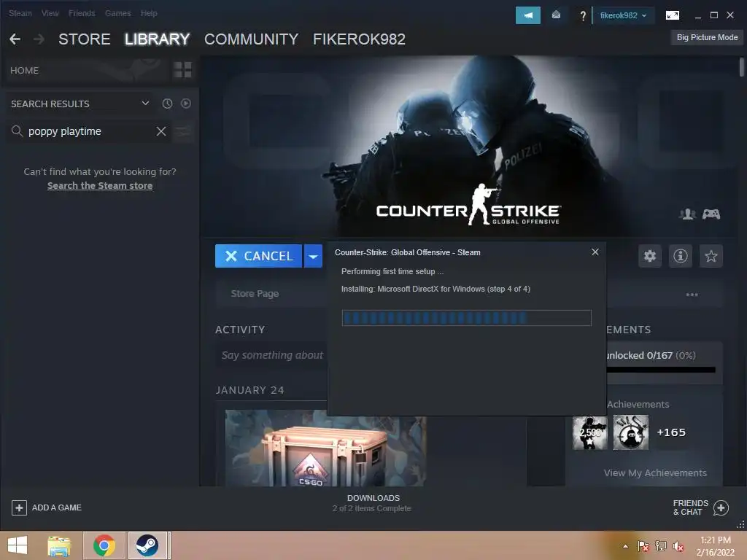Screen dimensions: 747x560
Task: Click muted volume tray icon
Action: pyautogui.click(x=678, y=546)
